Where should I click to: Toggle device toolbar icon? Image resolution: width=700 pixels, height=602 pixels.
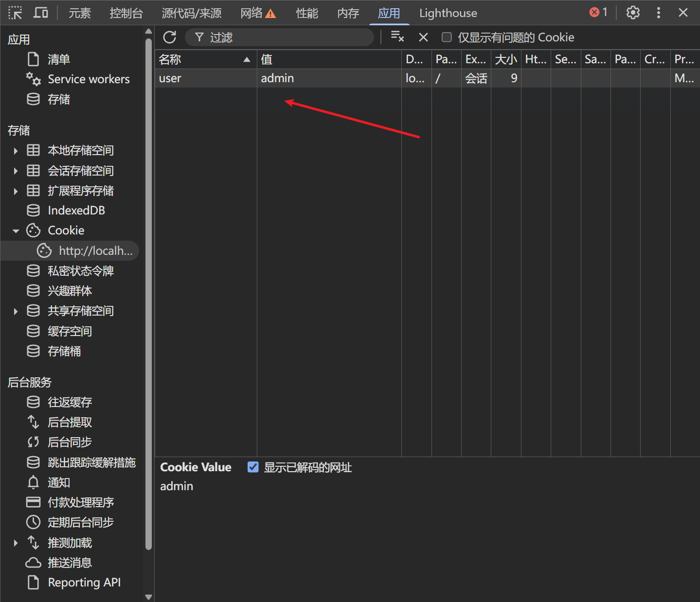(x=41, y=13)
